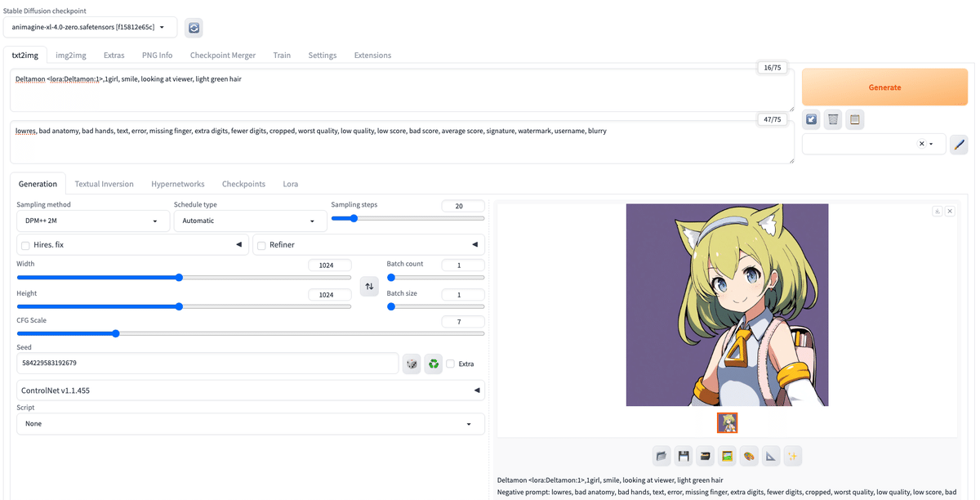
Task: Switch to the Lora sub-tab
Action: click(291, 184)
